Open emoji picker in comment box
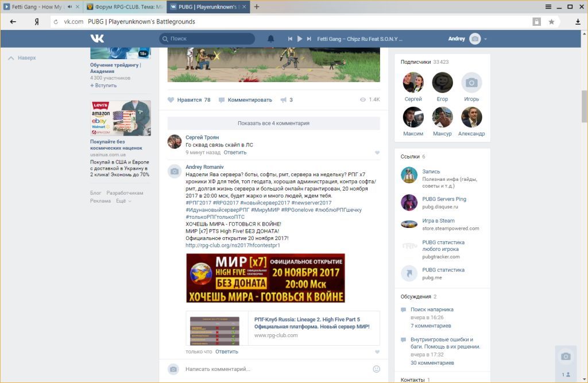Screen dimensions: 588x383 377,369
